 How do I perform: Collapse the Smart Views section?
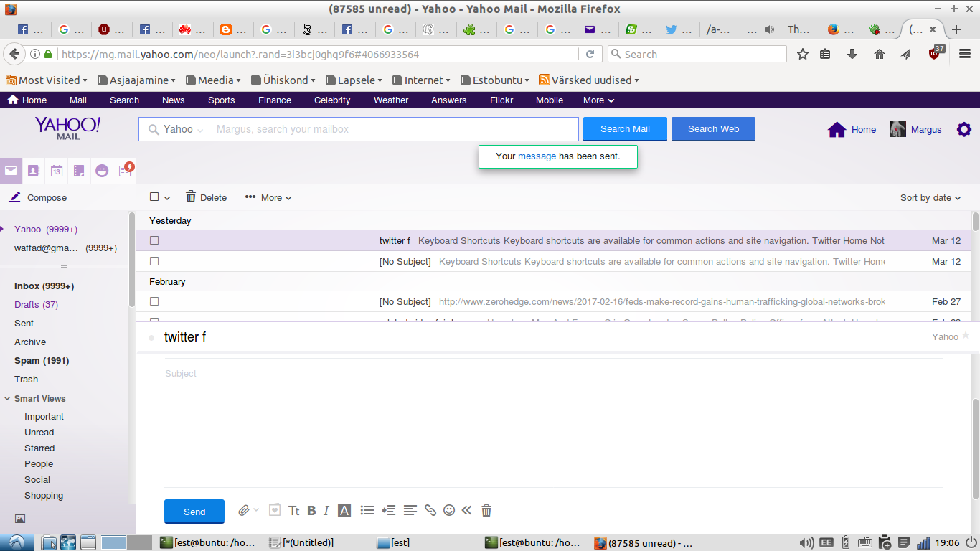tap(7, 399)
